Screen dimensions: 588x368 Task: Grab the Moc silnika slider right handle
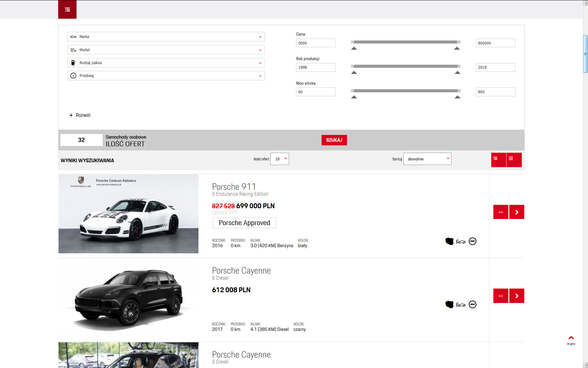point(458,97)
